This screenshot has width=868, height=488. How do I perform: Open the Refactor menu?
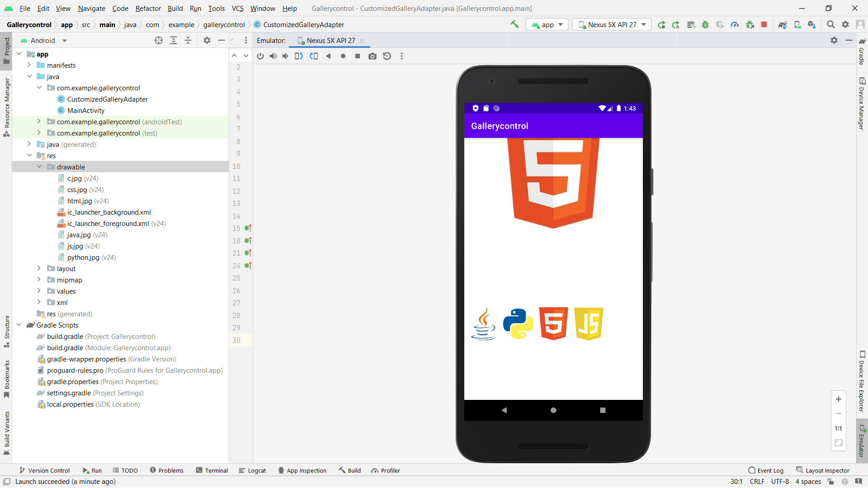pyautogui.click(x=148, y=8)
